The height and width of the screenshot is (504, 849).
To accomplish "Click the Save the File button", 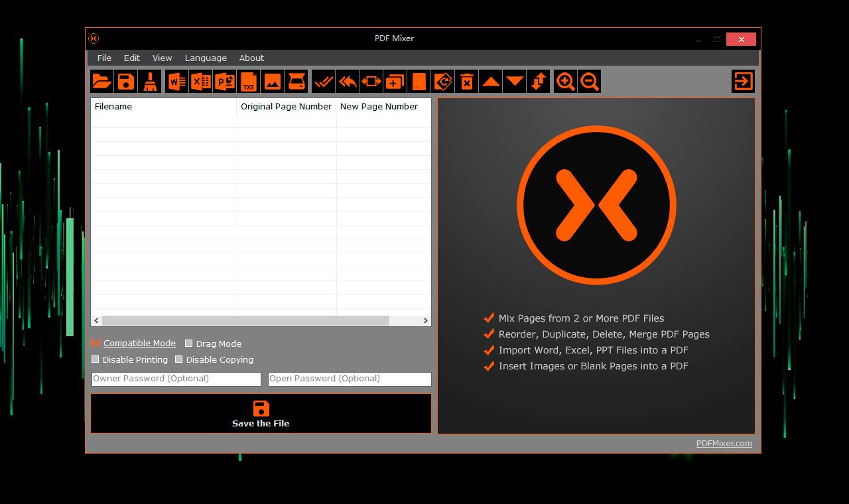I will [260, 413].
